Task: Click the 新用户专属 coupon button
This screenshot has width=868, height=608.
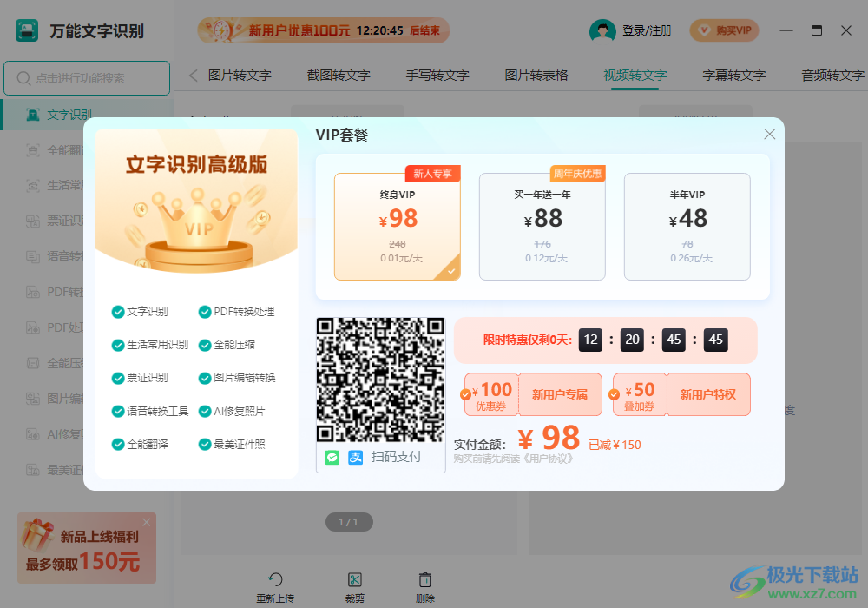Action: pos(560,394)
